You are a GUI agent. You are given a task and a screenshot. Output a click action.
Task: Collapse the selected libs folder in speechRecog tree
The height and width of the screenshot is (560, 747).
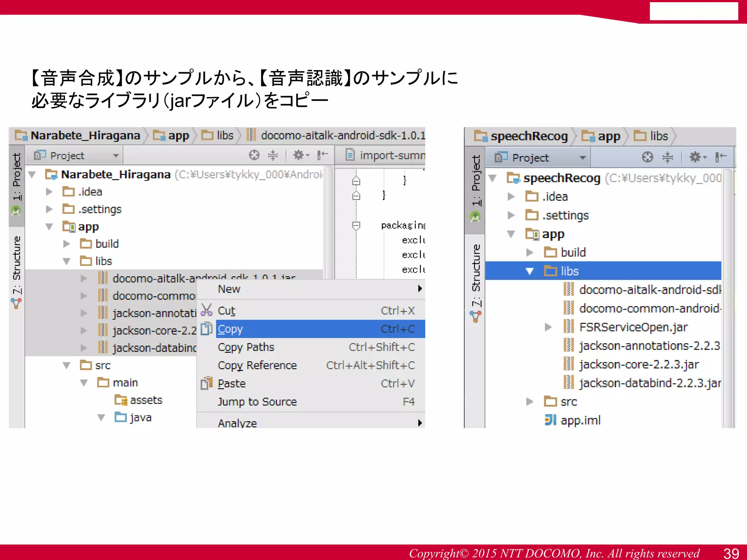tap(530, 271)
